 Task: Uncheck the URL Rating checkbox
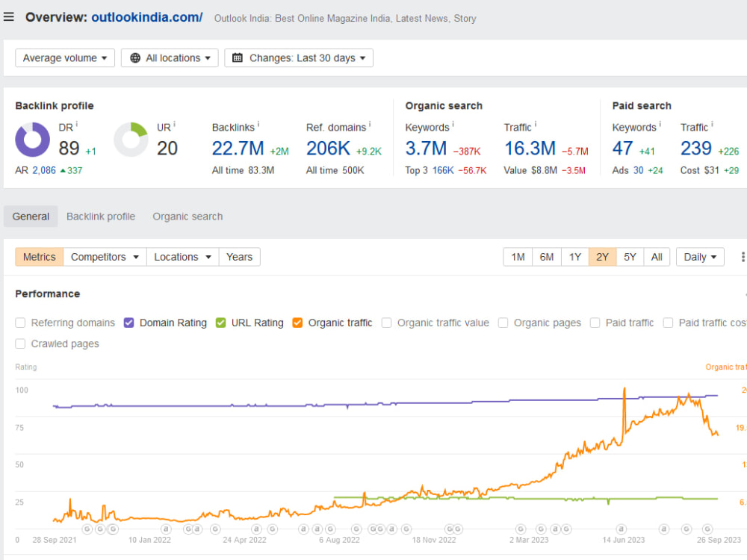(220, 323)
